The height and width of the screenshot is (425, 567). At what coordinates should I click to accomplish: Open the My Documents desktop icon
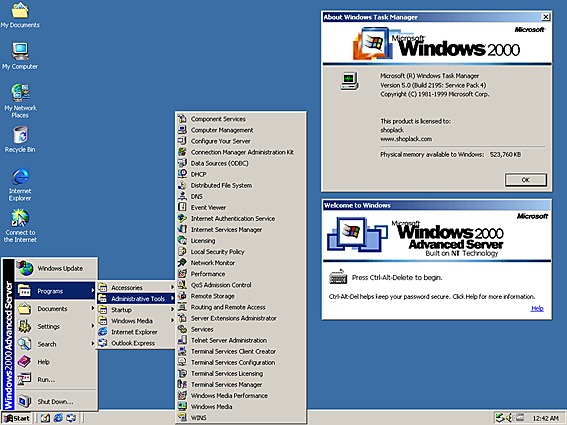coord(20,16)
